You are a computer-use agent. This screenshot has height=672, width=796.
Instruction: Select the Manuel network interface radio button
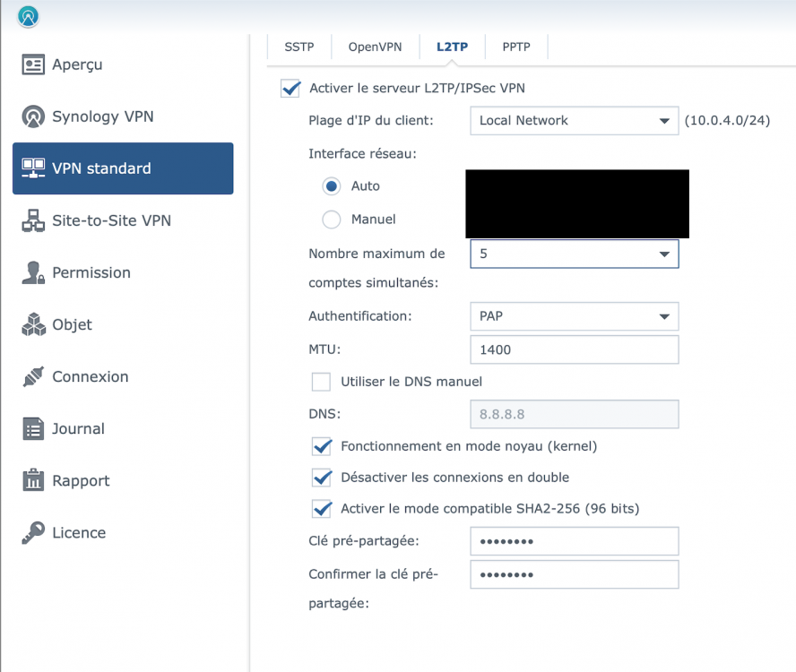(332, 220)
